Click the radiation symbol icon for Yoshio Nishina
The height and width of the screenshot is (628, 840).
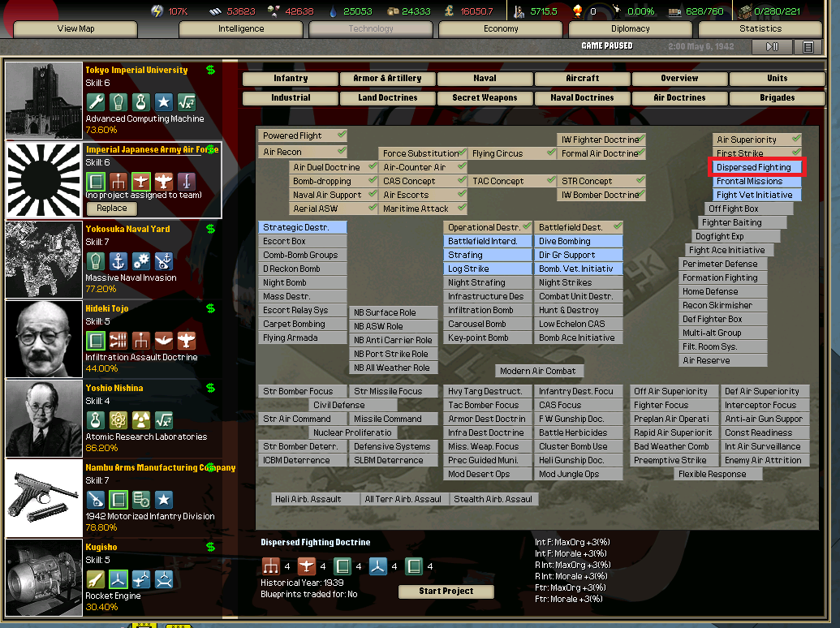pos(141,420)
